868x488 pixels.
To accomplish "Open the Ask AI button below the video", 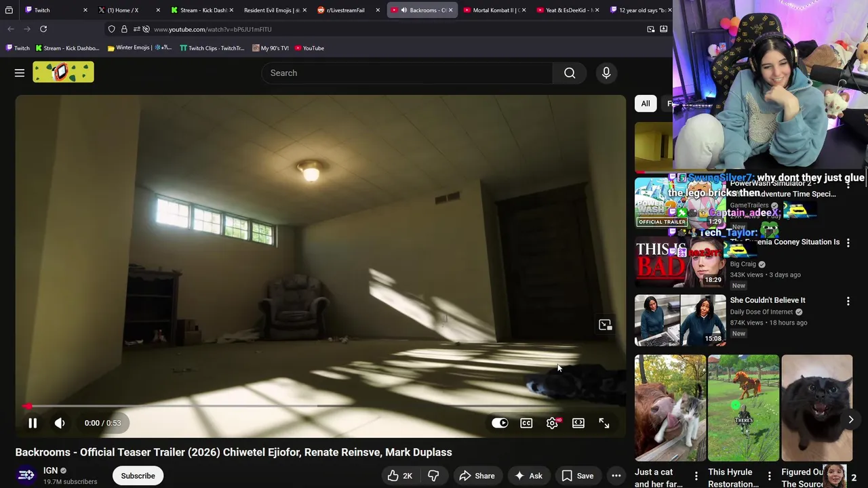I will pyautogui.click(x=528, y=476).
